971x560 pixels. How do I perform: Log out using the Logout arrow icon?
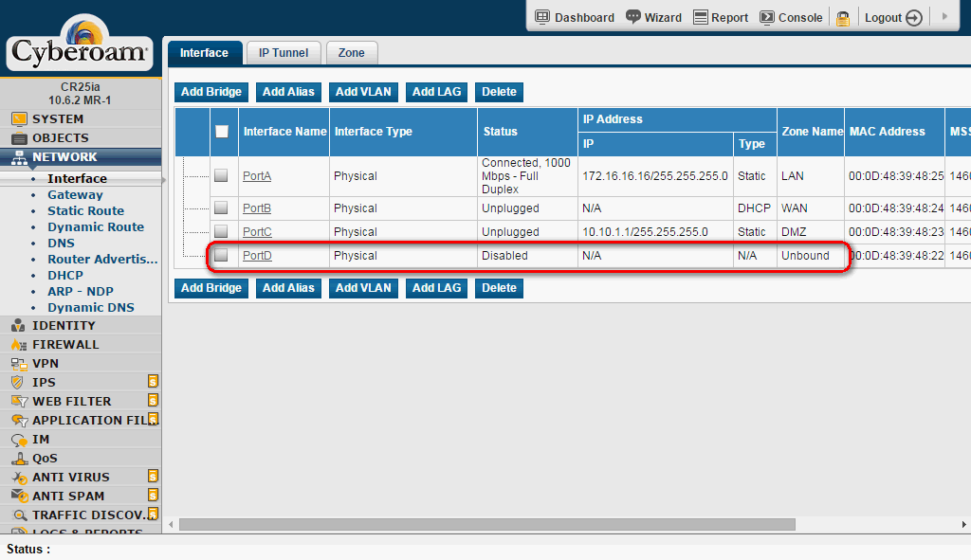click(x=913, y=18)
